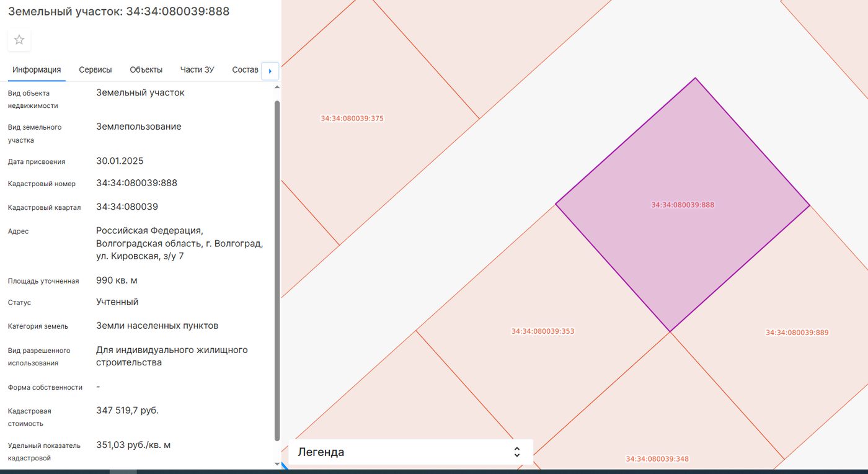Select parcel 34:34:080039:353 on map
Image resolution: width=868 pixels, height=474 pixels.
click(542, 331)
